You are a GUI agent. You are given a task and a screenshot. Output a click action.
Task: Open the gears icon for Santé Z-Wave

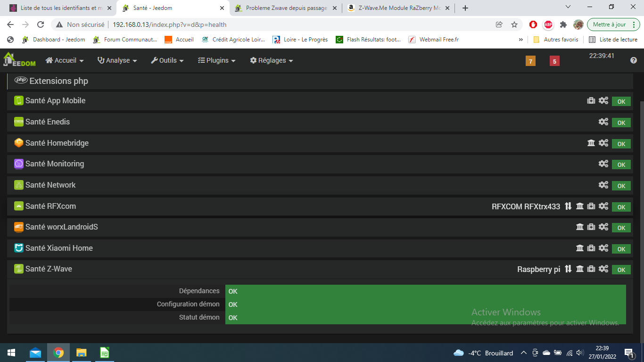(603, 269)
